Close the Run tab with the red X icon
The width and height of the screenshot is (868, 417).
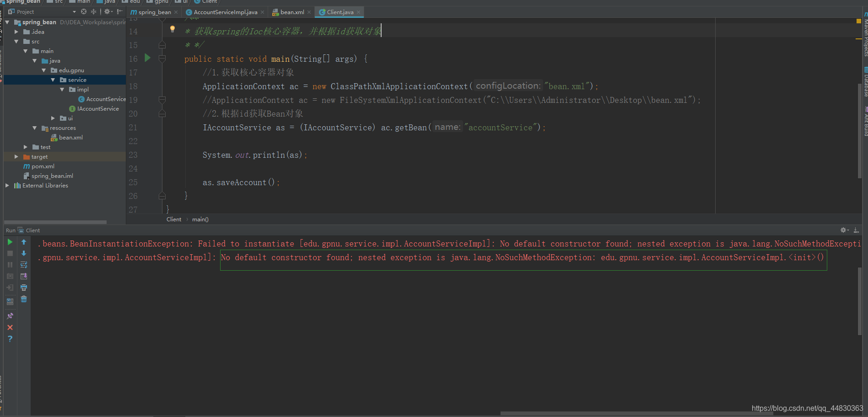click(10, 327)
